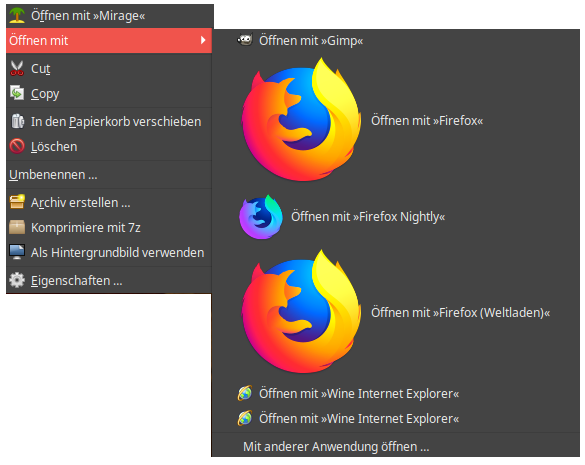Click the Gimp mascot icon

pos(245,40)
